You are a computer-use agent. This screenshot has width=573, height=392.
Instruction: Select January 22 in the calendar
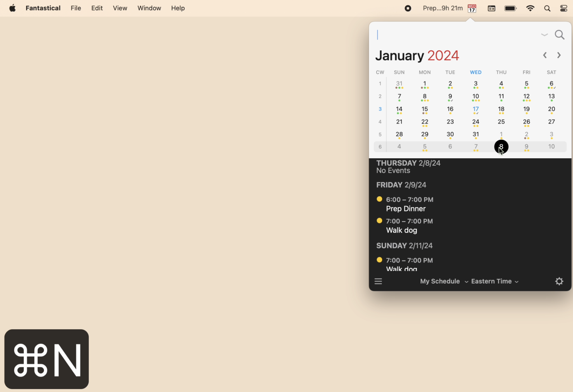tap(425, 122)
